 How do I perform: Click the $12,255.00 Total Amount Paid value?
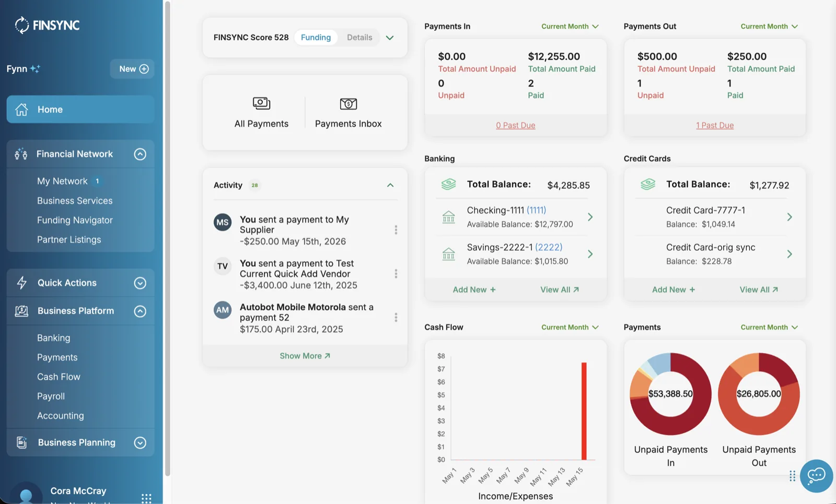tap(554, 56)
